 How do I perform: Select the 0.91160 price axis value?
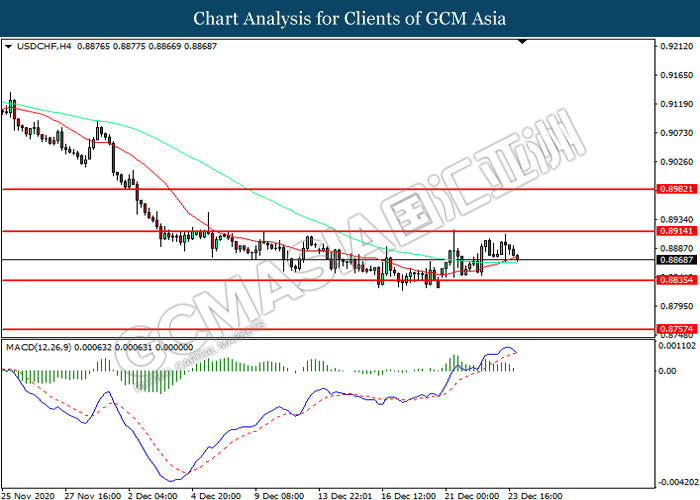click(x=675, y=75)
